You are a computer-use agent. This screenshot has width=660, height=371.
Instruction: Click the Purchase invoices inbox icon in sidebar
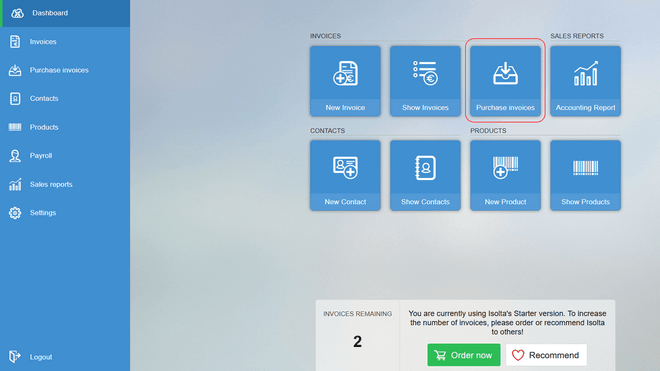[15, 70]
